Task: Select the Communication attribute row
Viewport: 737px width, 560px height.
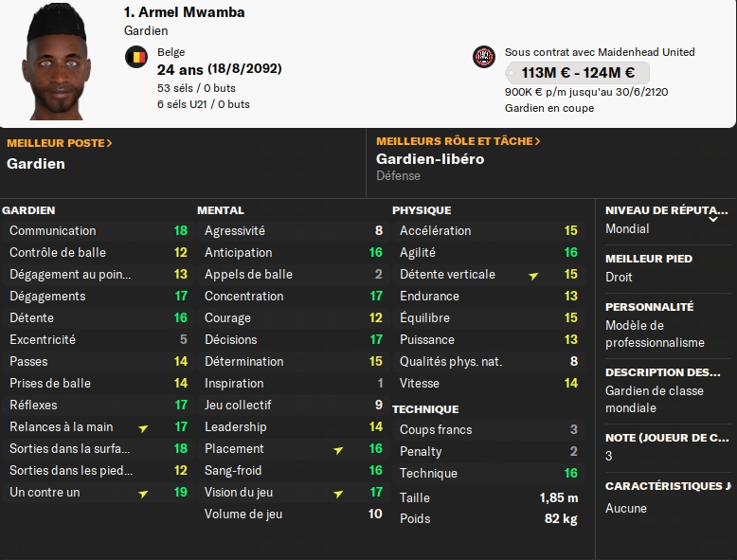Action: (95, 230)
